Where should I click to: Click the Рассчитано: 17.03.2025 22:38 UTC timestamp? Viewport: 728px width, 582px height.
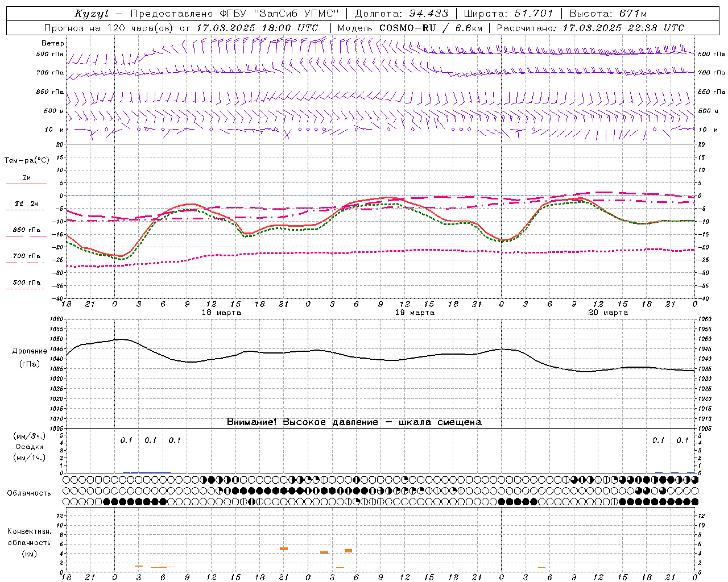[590, 28]
